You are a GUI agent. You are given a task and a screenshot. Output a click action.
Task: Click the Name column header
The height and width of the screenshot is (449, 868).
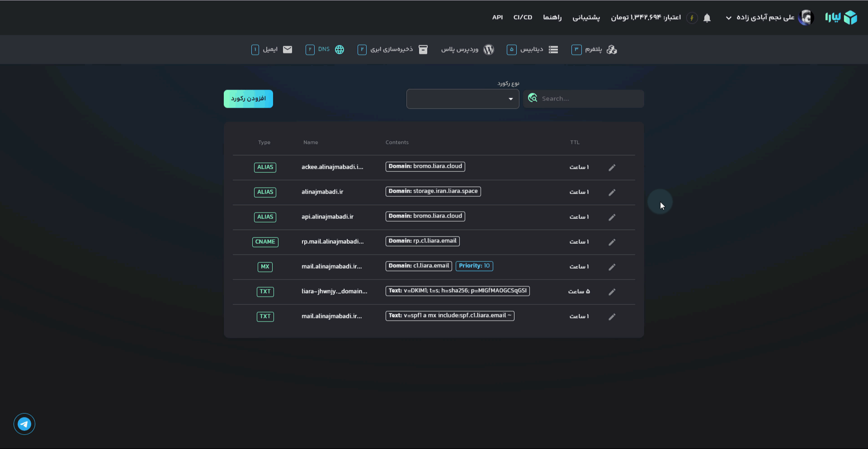tap(311, 142)
